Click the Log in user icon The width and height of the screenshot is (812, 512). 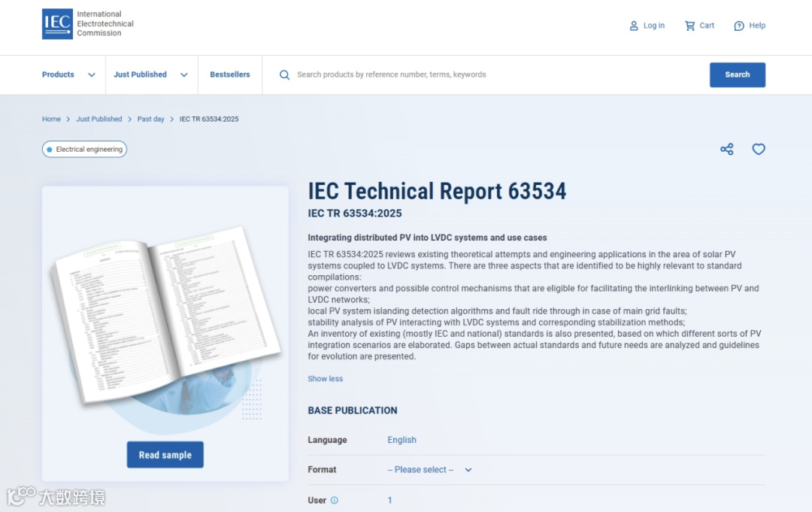[633, 26]
